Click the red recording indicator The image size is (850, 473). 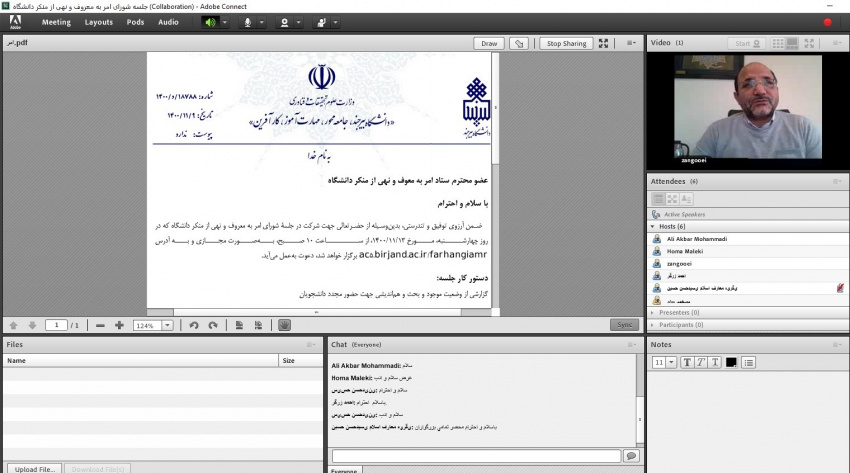(x=827, y=22)
